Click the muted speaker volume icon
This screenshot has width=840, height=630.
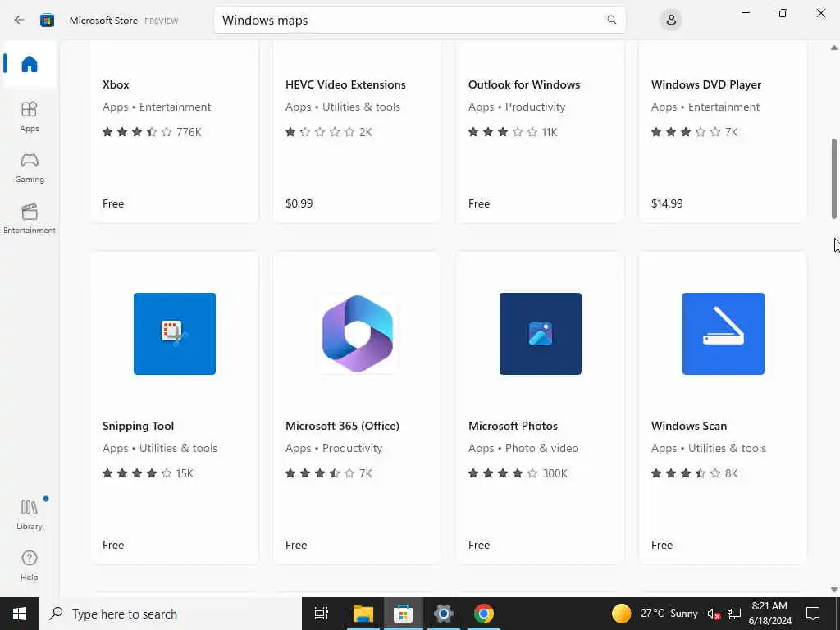(x=713, y=614)
